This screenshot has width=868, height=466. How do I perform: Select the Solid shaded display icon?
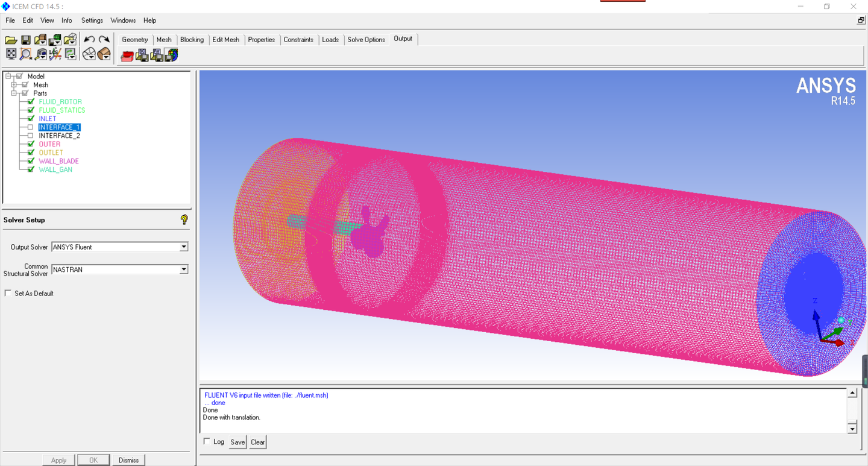[x=104, y=54]
